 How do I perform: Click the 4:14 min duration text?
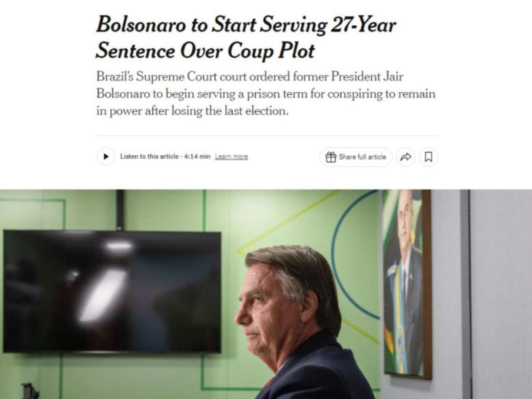pos(197,157)
